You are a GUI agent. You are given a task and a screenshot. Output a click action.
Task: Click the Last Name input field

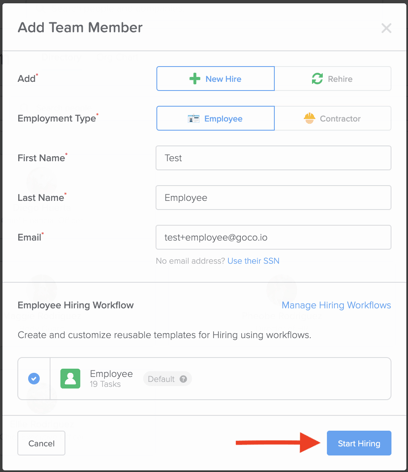[273, 198]
